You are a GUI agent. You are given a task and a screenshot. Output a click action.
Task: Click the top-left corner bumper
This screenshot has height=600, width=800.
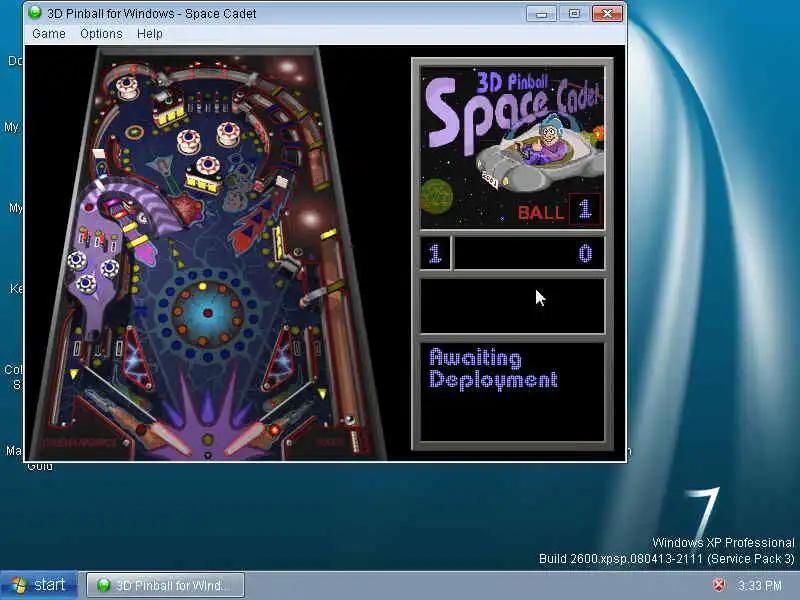point(127,87)
